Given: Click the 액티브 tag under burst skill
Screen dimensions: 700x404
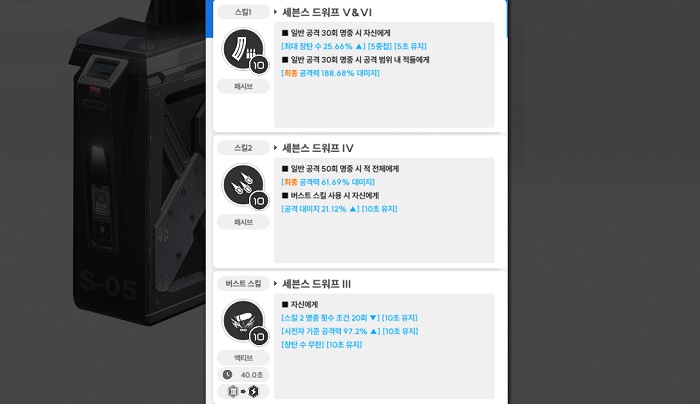Looking at the screenshot, I should pos(243,358).
